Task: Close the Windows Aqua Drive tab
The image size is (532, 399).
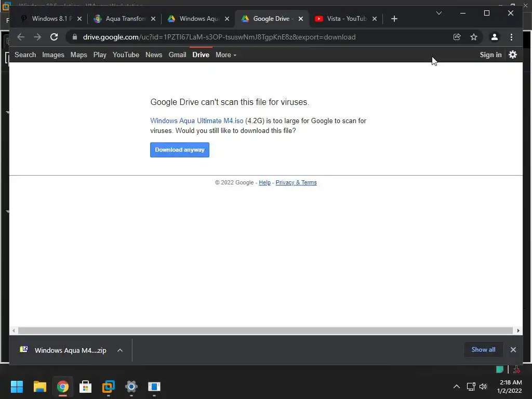Action: pos(227,19)
